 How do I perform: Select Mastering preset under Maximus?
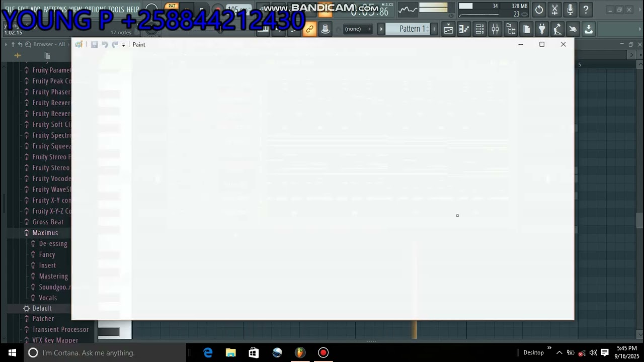click(53, 276)
